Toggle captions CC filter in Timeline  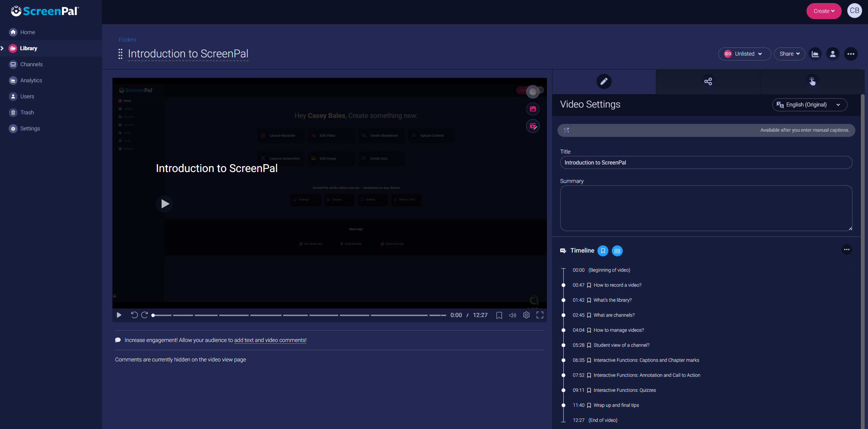click(x=617, y=251)
